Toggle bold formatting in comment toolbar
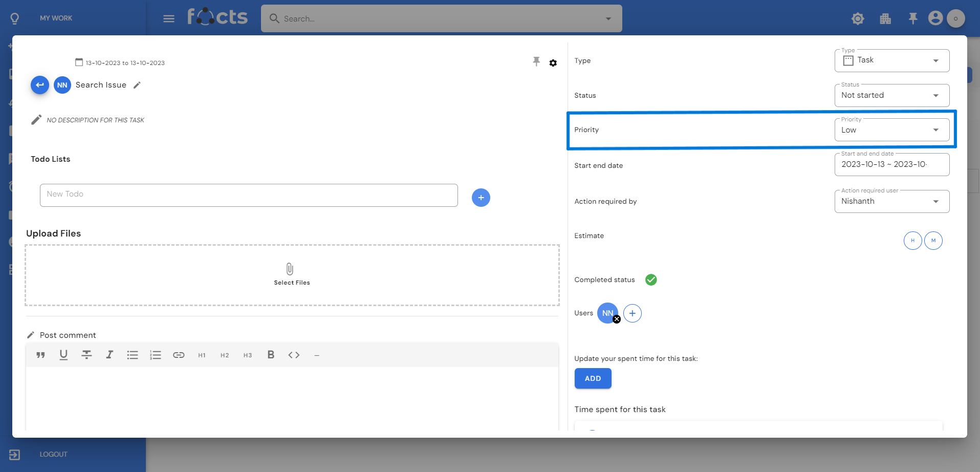 pyautogui.click(x=271, y=355)
